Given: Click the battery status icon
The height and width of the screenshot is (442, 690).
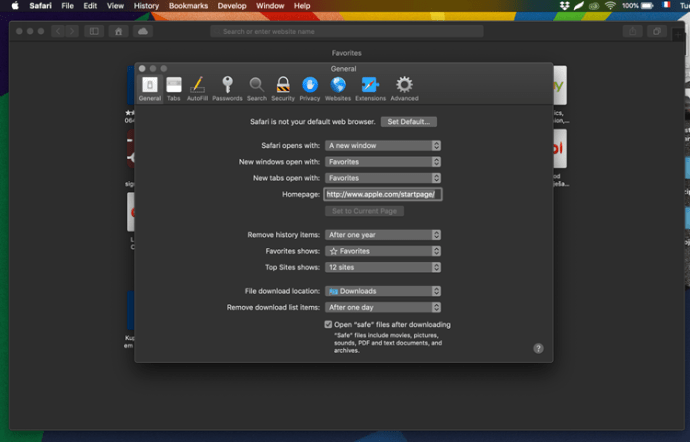Looking at the screenshot, I should [647, 6].
